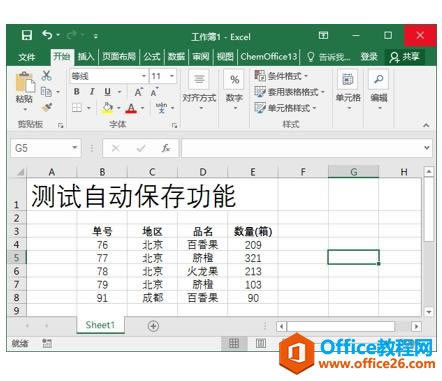This screenshot has width=442, height=381.
Task: Switch to Normal view icon
Action: [234, 343]
